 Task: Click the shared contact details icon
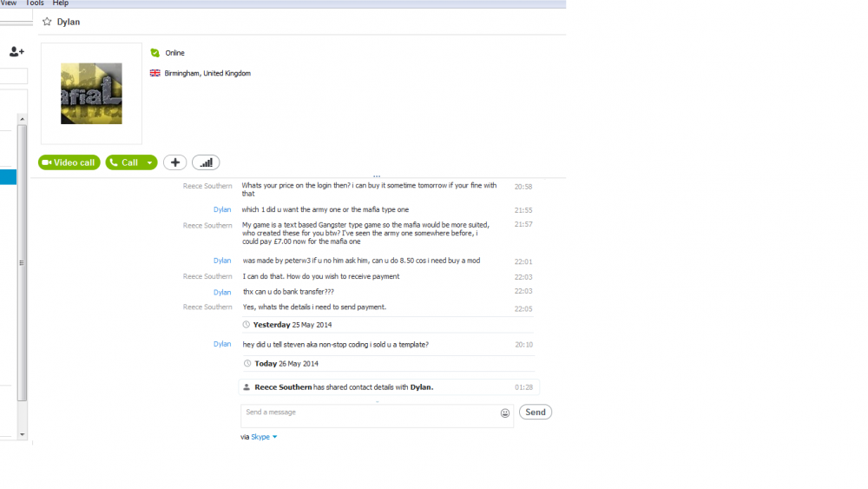[247, 387]
